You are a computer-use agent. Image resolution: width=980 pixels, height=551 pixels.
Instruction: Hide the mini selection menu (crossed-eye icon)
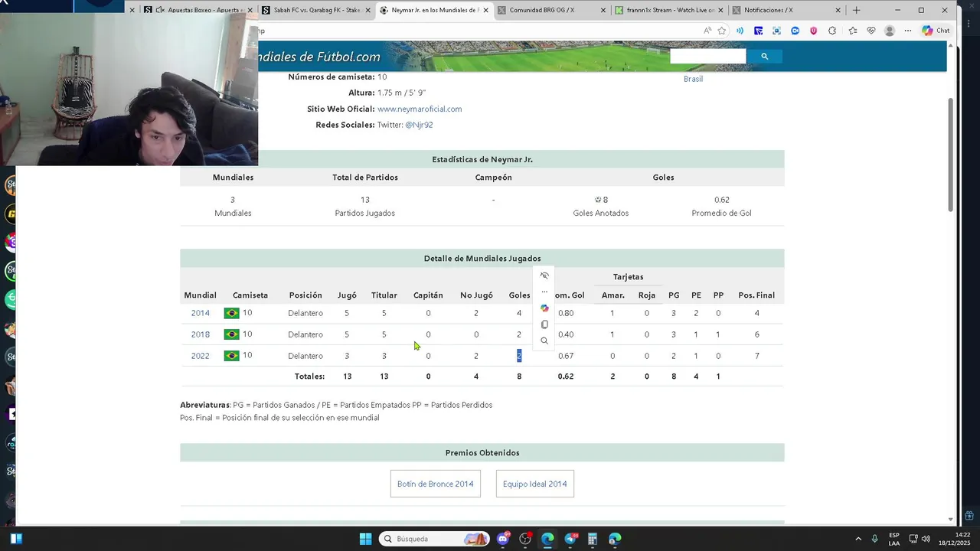point(544,275)
